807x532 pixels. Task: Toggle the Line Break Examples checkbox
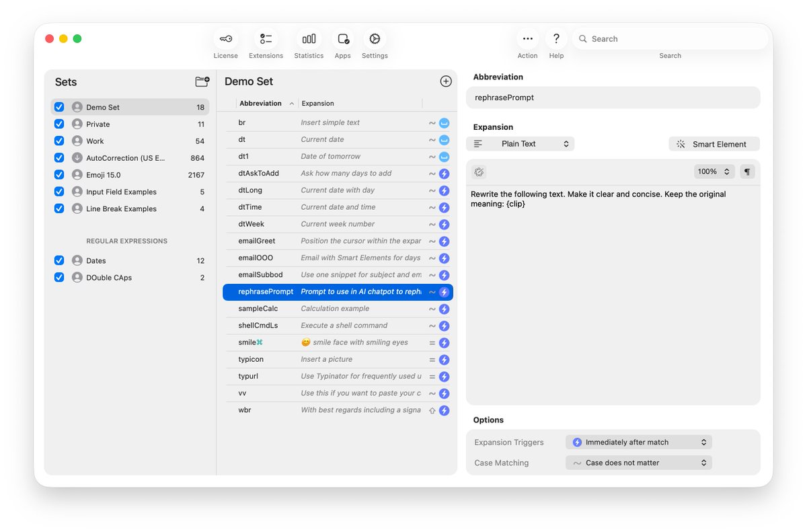point(59,208)
